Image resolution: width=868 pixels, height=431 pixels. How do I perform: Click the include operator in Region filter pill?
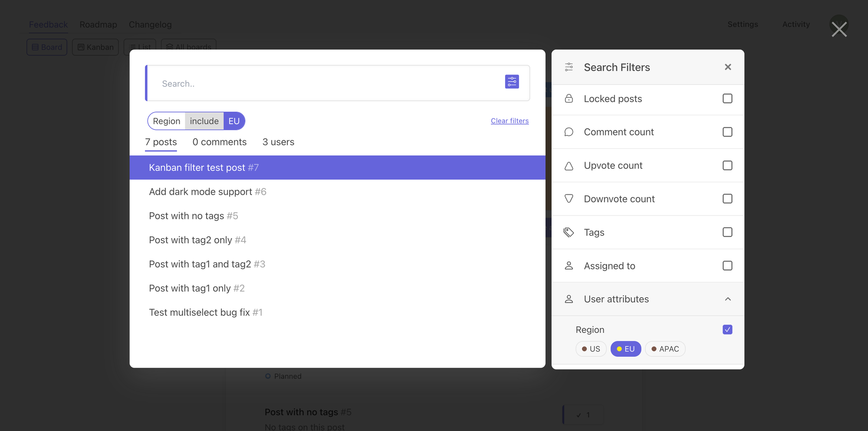(x=204, y=121)
